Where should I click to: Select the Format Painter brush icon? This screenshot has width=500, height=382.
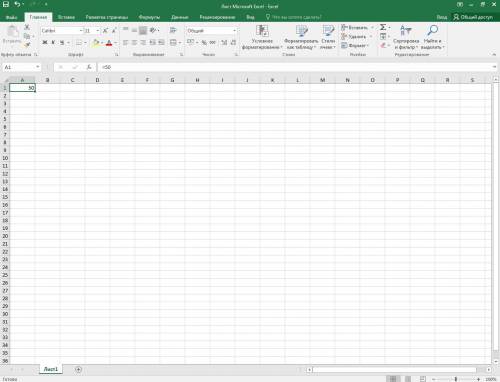pyautogui.click(x=27, y=44)
